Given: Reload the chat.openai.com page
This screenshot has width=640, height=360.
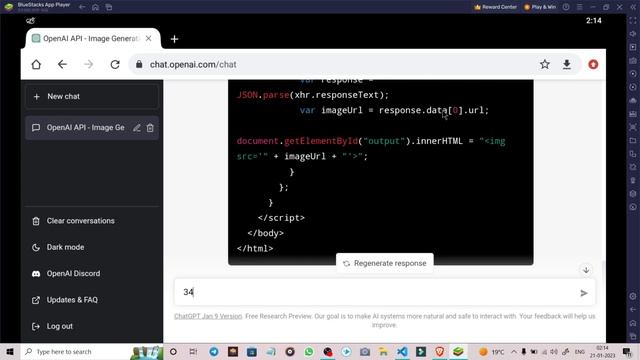Looking at the screenshot, I should click(115, 64).
